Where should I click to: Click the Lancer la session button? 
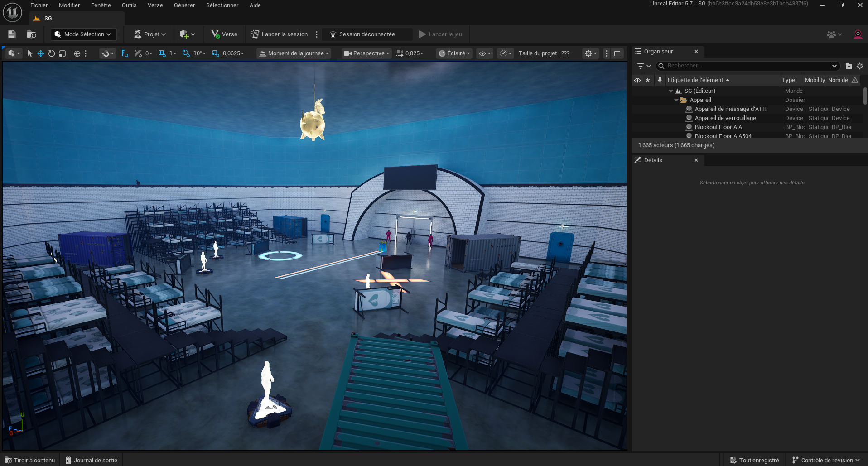pyautogui.click(x=280, y=34)
